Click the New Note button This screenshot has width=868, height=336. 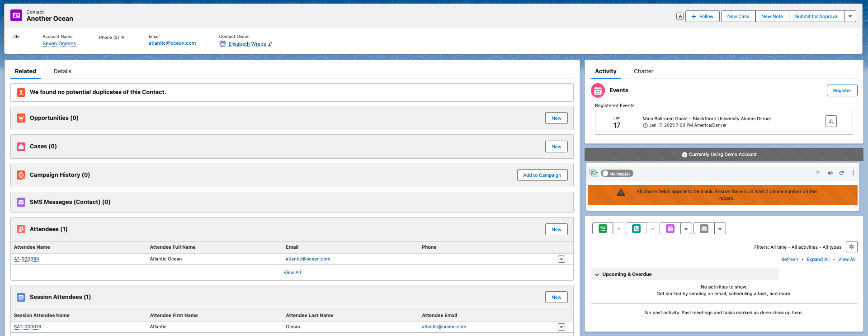tap(772, 16)
